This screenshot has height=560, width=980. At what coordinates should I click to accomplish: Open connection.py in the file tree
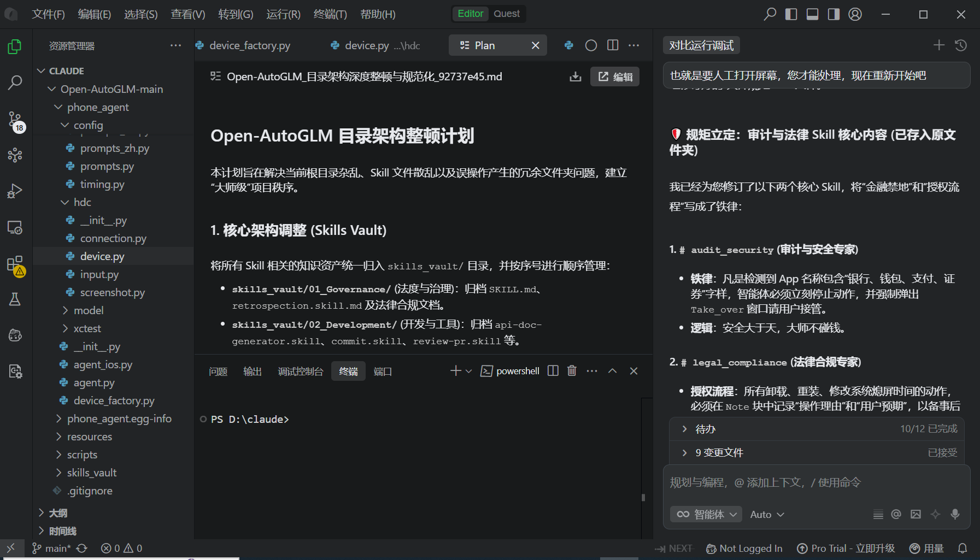coord(113,238)
